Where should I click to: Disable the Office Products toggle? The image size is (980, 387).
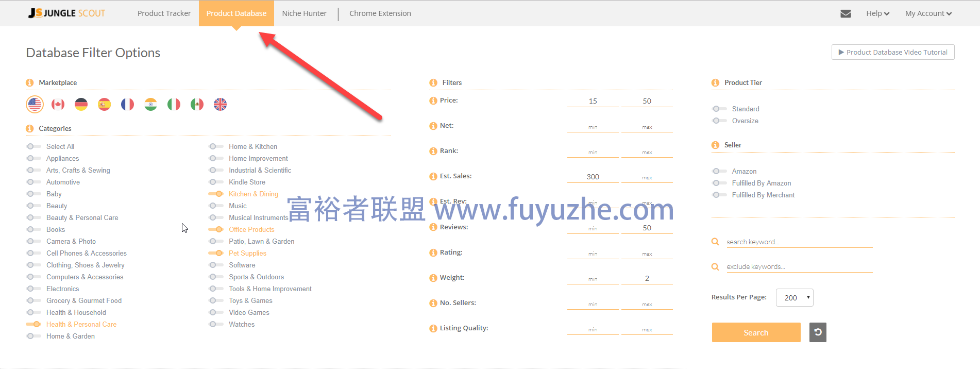216,229
